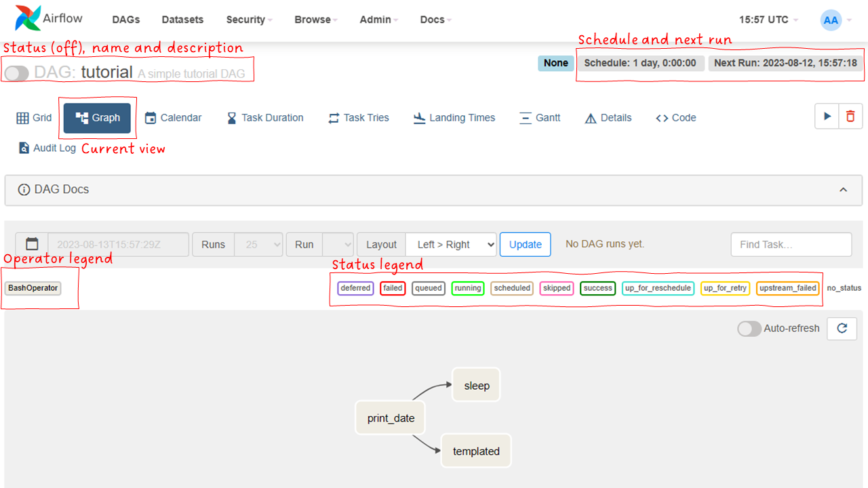868x488 pixels.
Task: Click the failed status legend swatch
Action: click(393, 288)
